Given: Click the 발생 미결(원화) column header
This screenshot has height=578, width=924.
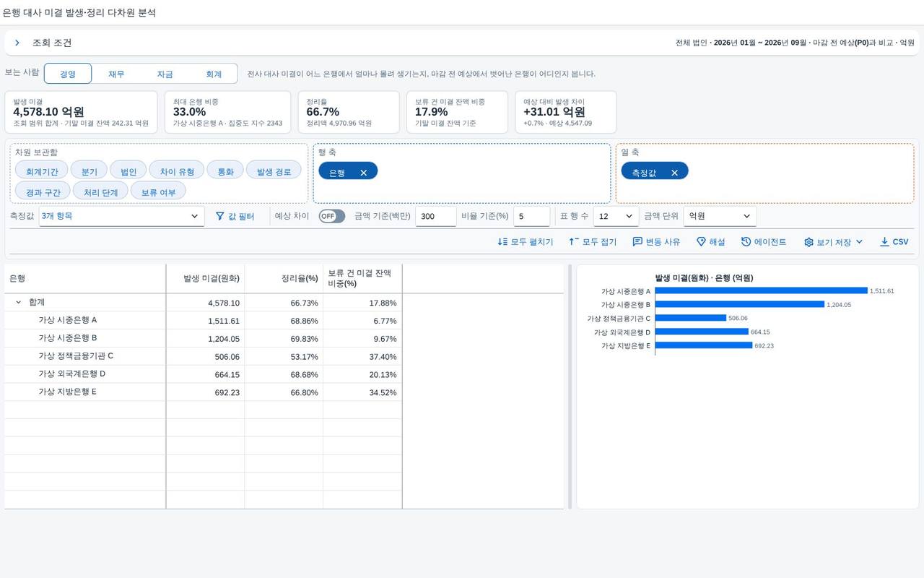Looking at the screenshot, I should pyautogui.click(x=206, y=278).
